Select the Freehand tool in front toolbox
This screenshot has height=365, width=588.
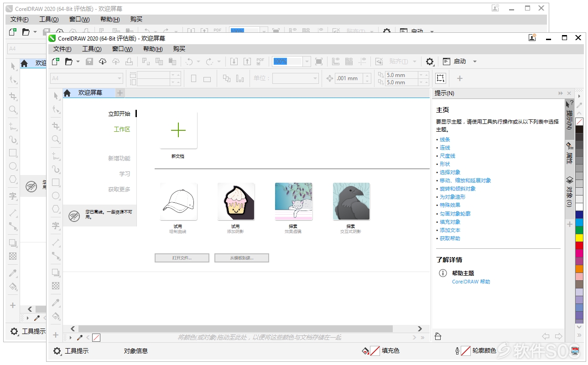[56, 156]
